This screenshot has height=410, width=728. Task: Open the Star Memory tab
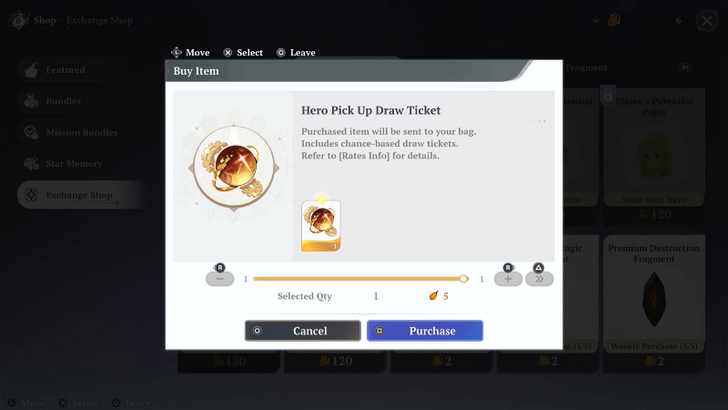pos(78,163)
